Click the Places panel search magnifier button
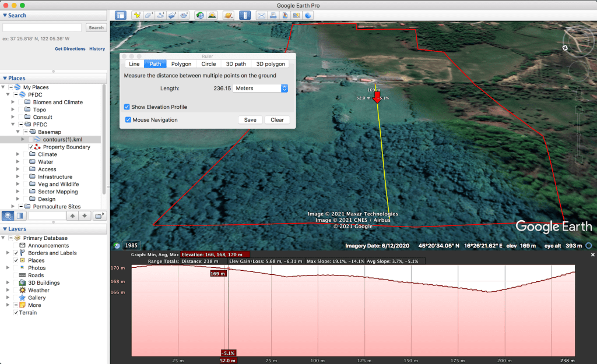 (8, 215)
